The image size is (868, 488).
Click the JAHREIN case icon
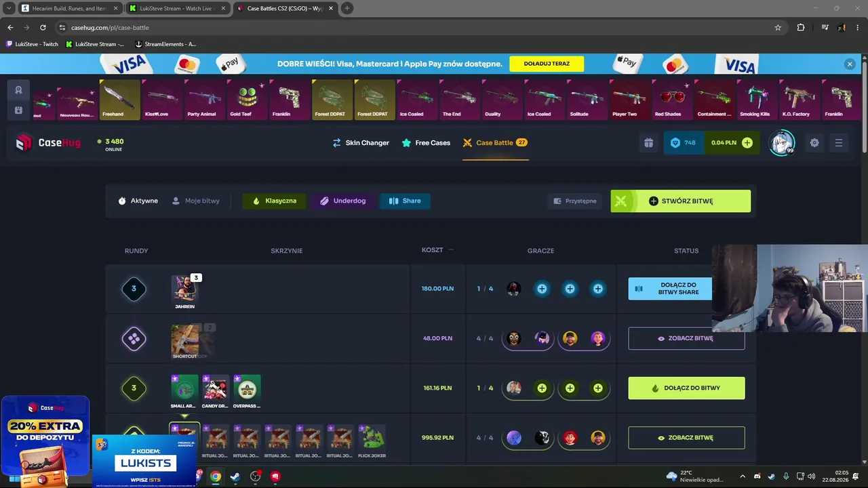point(184,288)
